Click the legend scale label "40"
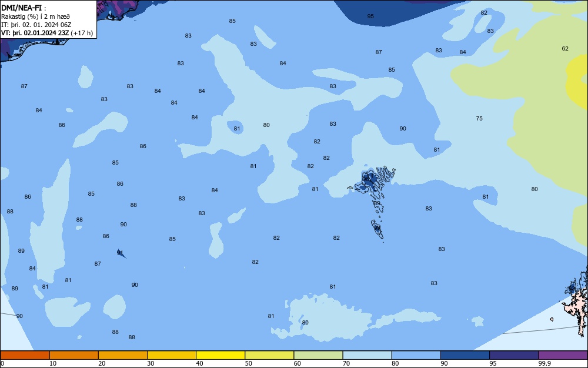The image size is (588, 368). (199, 363)
